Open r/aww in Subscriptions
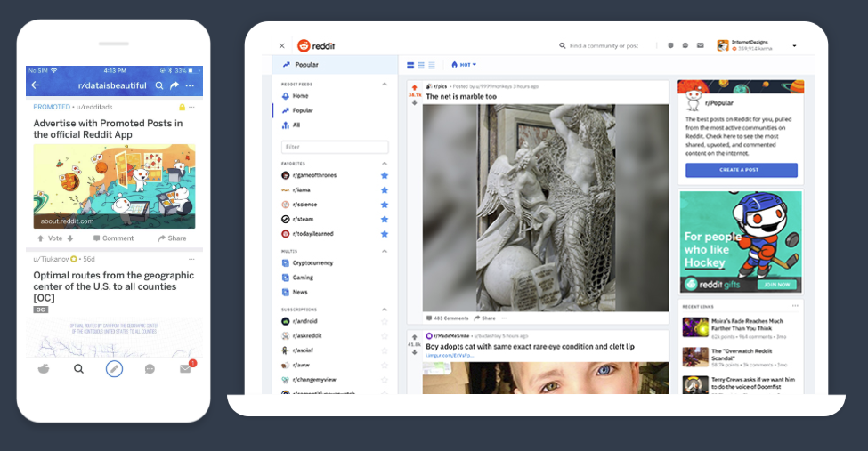 296,366
